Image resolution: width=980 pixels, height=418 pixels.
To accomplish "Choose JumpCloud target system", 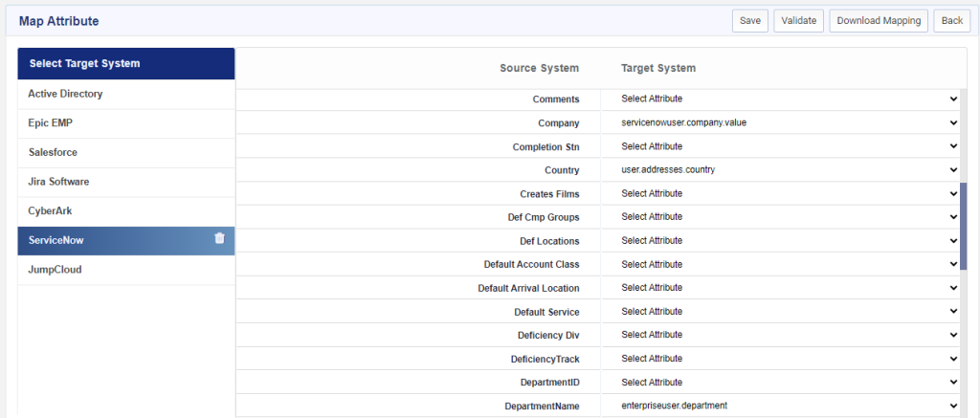I will [x=126, y=271].
